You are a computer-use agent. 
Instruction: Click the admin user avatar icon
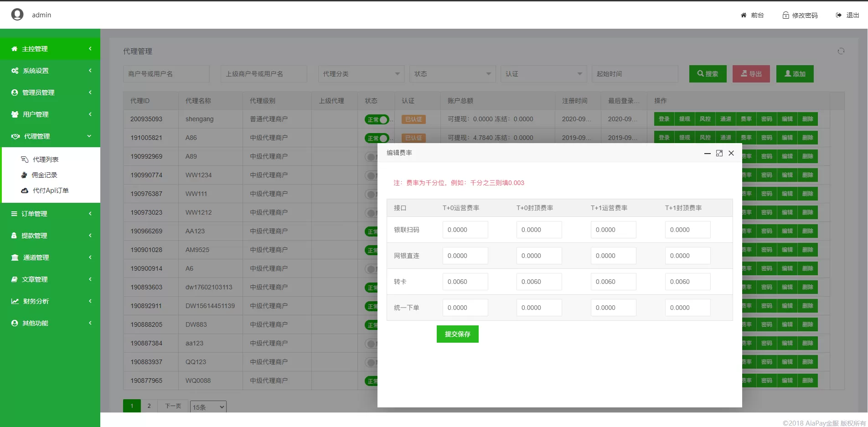[x=17, y=15]
